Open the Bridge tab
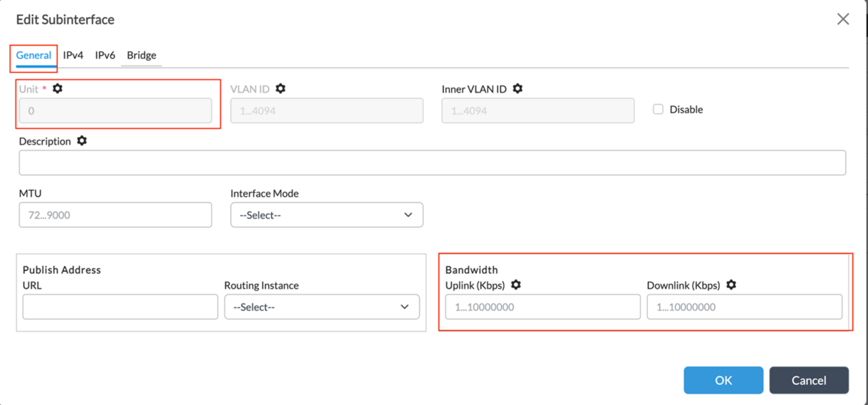 (141, 55)
